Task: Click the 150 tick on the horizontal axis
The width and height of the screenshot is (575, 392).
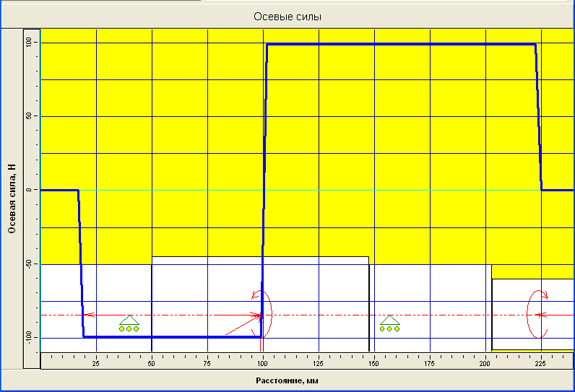Action: (373, 363)
